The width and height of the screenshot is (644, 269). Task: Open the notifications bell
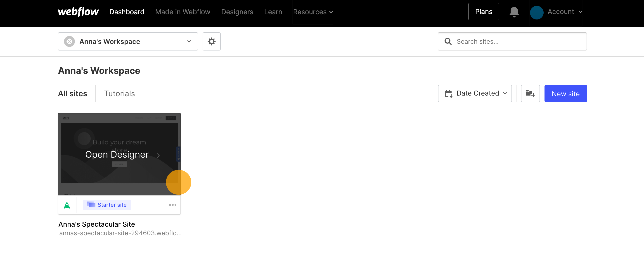[514, 12]
